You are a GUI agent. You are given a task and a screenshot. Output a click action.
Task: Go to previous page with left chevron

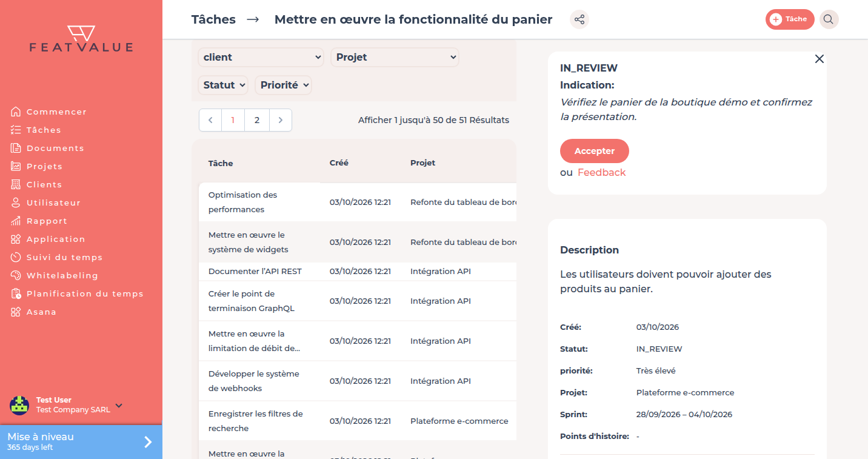[x=210, y=120]
